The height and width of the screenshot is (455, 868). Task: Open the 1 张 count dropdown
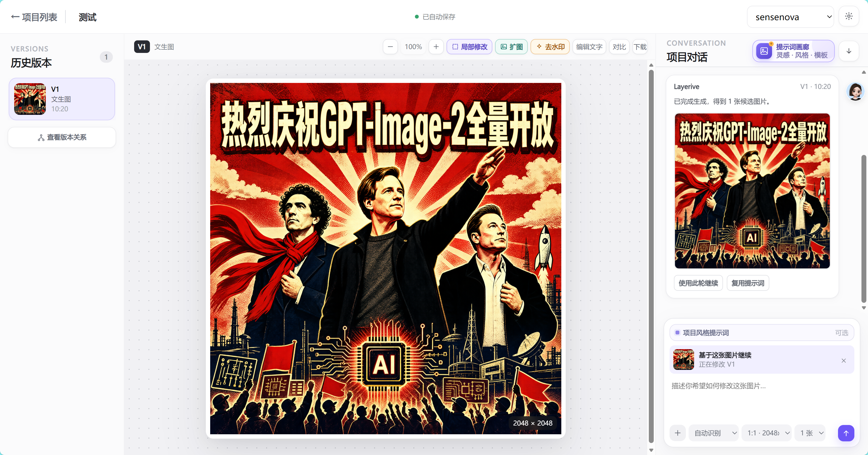click(x=810, y=433)
